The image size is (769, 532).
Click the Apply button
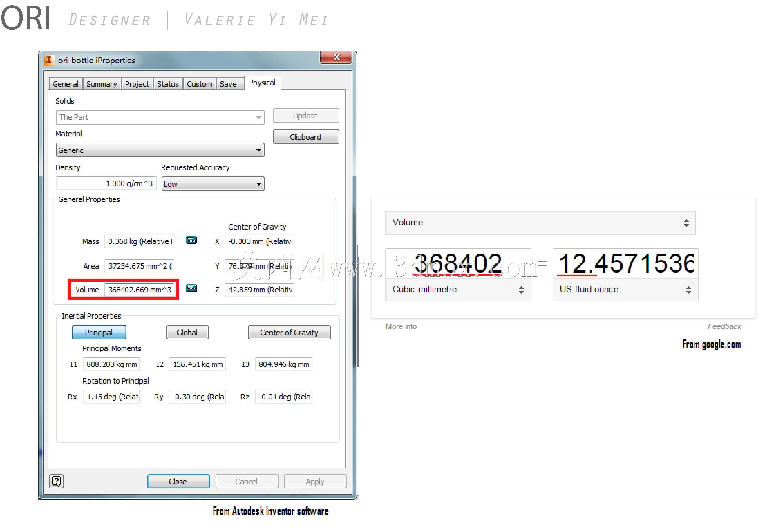click(x=315, y=481)
